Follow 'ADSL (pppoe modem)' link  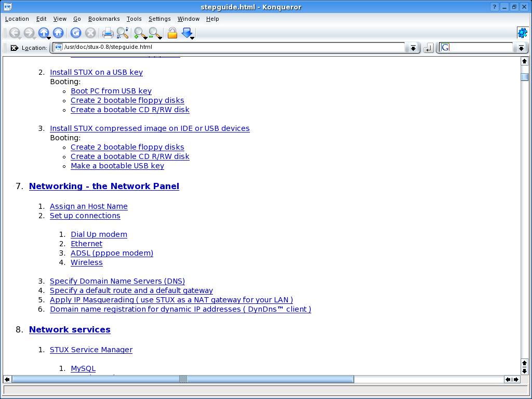pyautogui.click(x=112, y=253)
